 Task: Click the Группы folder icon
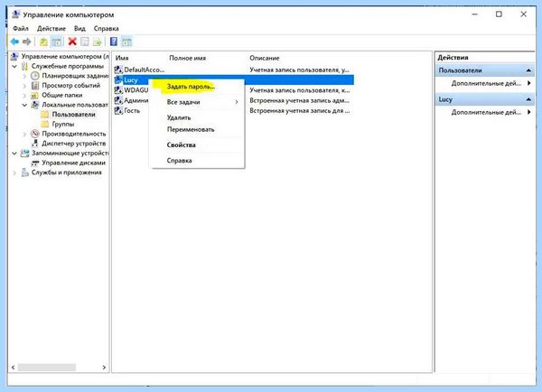click(45, 124)
